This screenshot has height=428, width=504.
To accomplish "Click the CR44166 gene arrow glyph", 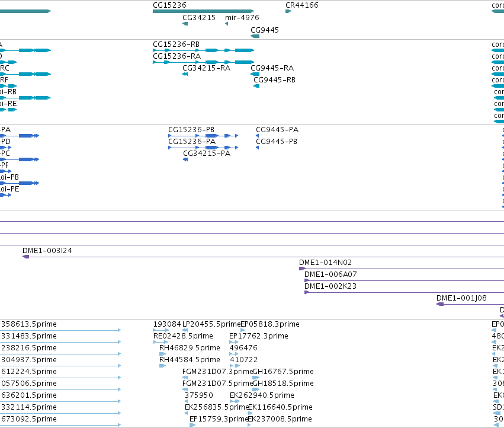I will tap(288, 11).
